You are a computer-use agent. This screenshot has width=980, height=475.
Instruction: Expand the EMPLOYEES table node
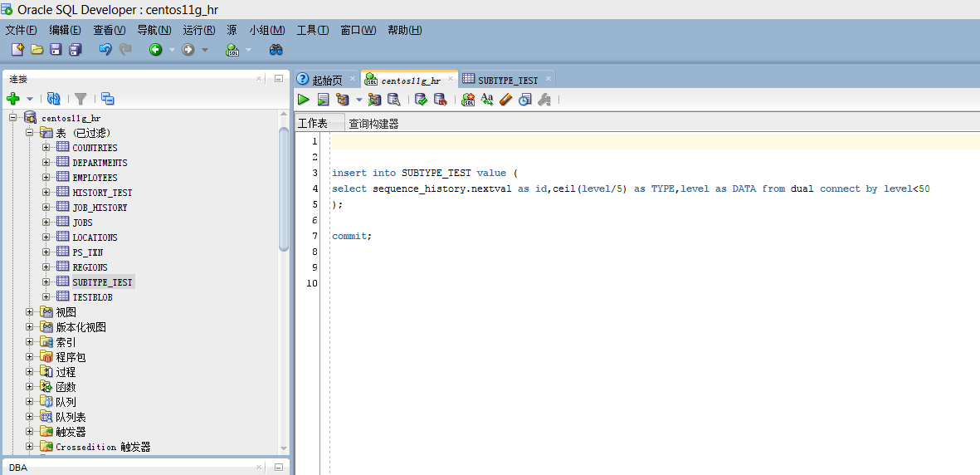click(x=46, y=178)
